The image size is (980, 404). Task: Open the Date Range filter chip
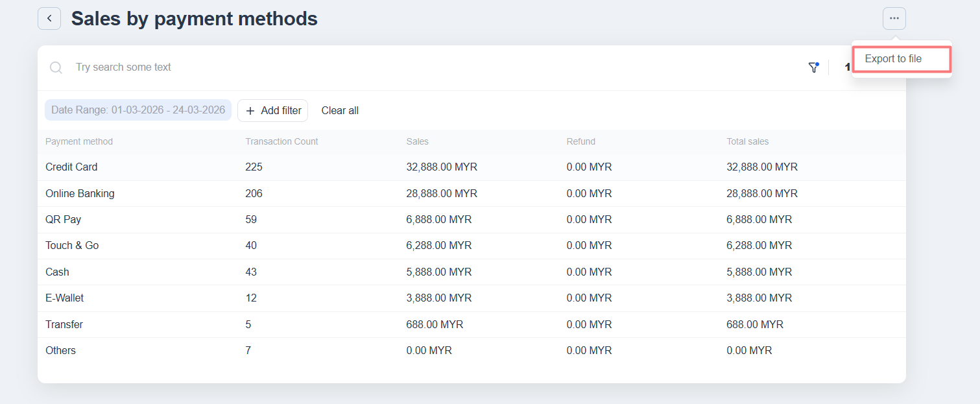(x=138, y=110)
